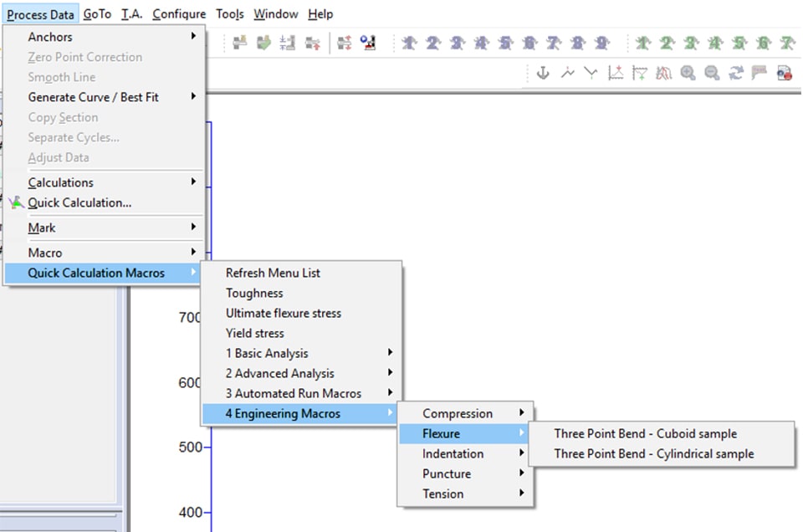The width and height of the screenshot is (803, 532).
Task: Open the annotation flag icon
Action: click(x=758, y=73)
